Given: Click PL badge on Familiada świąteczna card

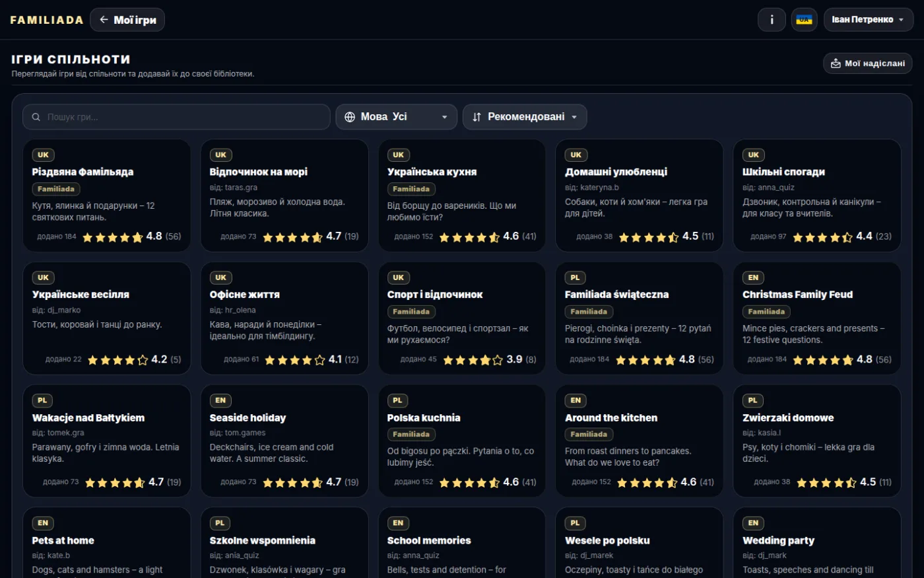Looking at the screenshot, I should point(576,278).
